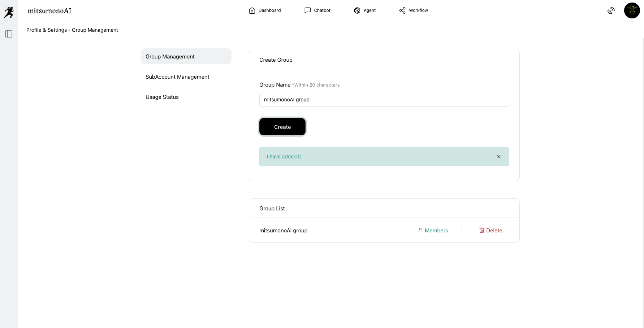Click the Chatbot speech bubble icon
Viewport: 644px width, 328px height.
pyautogui.click(x=307, y=10)
